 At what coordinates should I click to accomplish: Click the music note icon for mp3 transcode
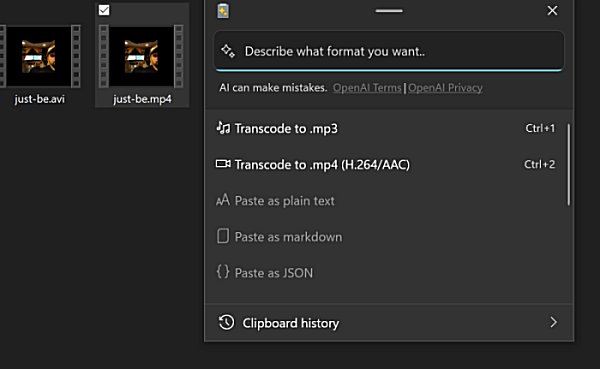pyautogui.click(x=223, y=128)
